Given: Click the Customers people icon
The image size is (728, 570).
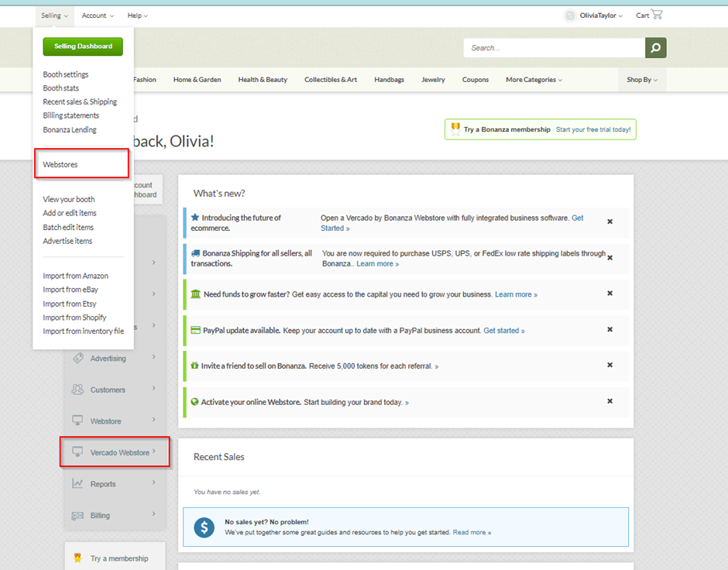Looking at the screenshot, I should 77,390.
